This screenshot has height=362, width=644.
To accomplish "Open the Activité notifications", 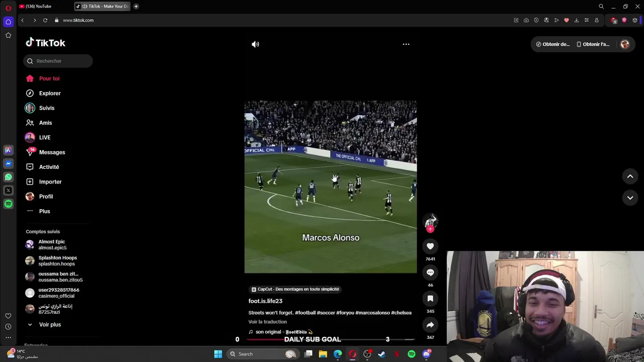I will point(49,167).
